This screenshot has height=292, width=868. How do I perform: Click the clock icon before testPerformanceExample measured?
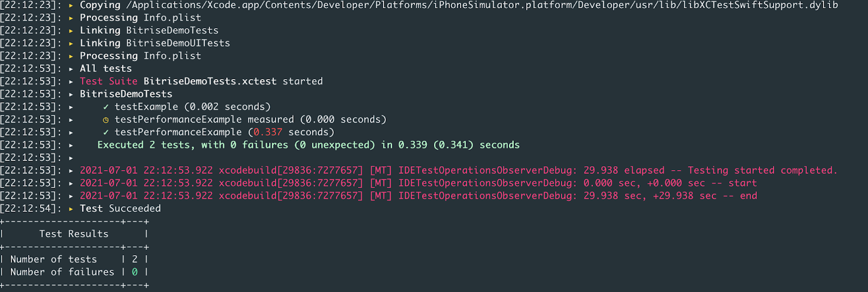point(106,120)
